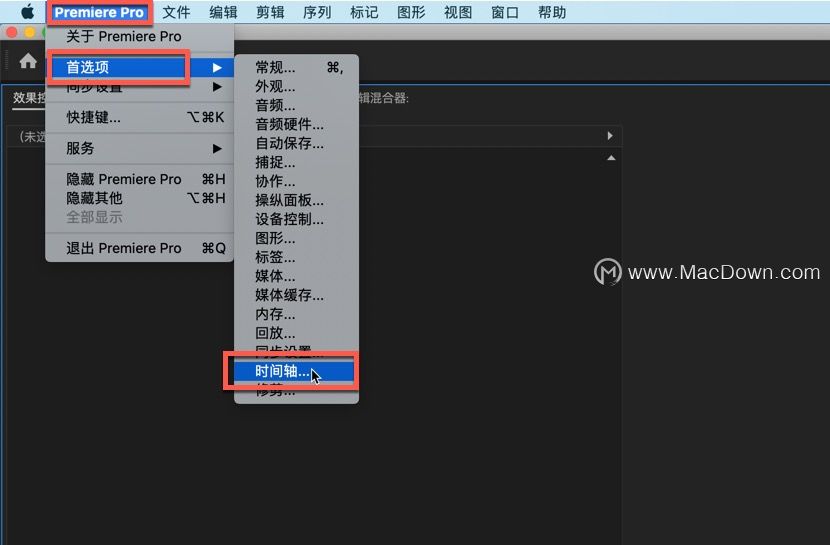Open 外观... preferences
Screen dimensions: 830x545
point(296,86)
